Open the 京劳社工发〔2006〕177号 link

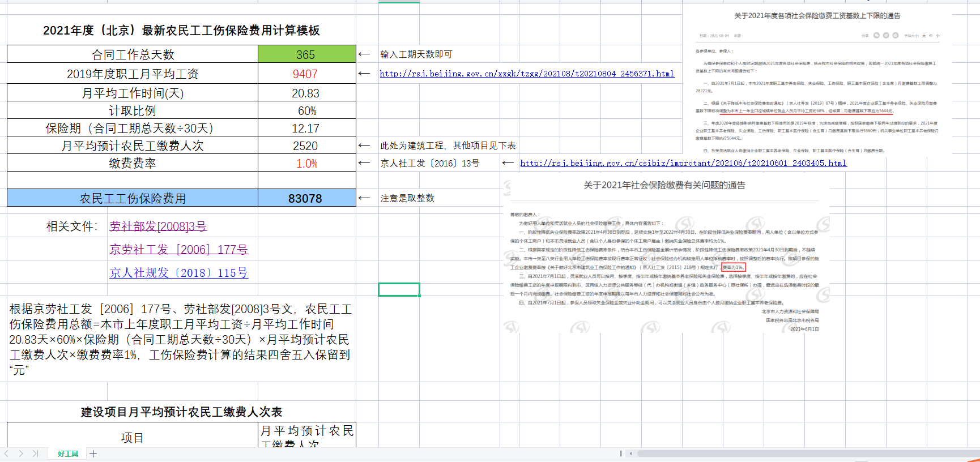pos(179,250)
